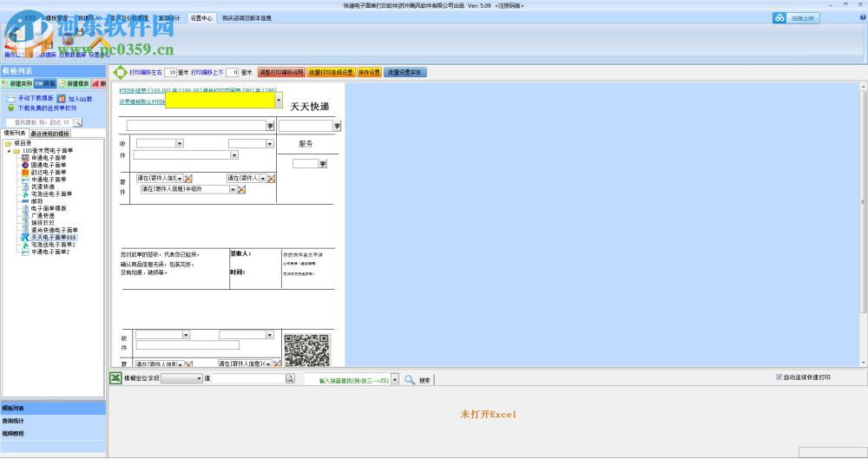Click the 打印偏移上下 value field
This screenshot has height=459, width=868.
point(233,73)
